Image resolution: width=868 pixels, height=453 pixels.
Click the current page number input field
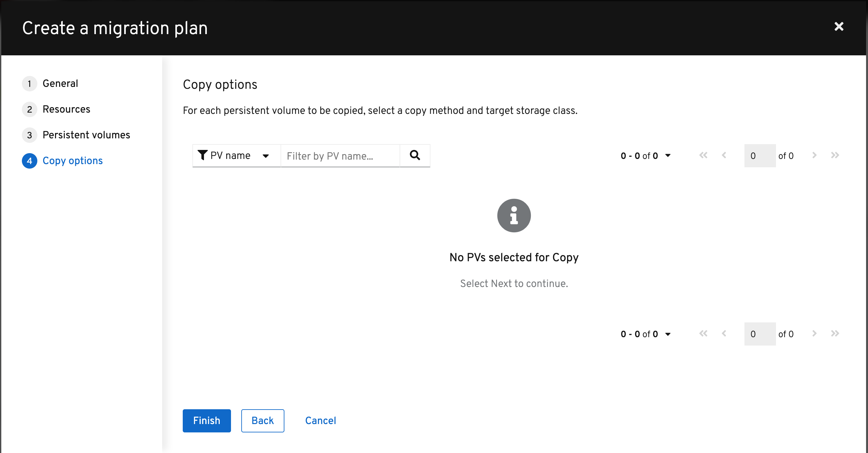pos(760,155)
